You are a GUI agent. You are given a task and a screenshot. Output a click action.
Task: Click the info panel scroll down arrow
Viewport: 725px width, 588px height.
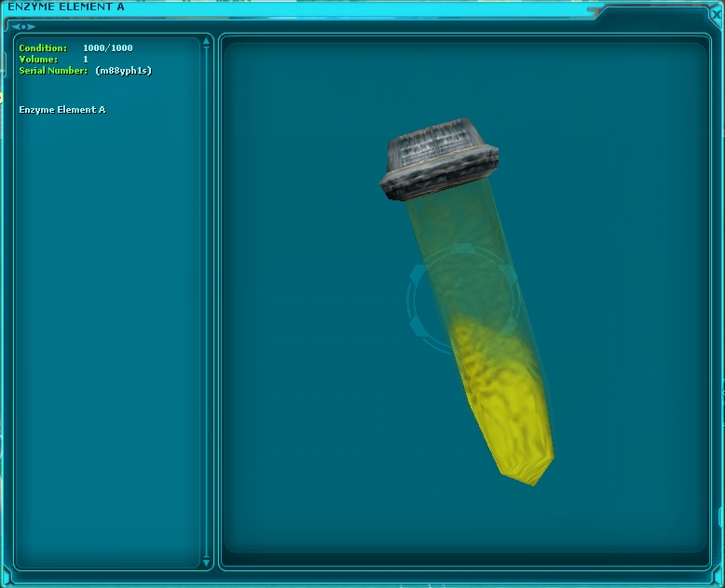206,563
